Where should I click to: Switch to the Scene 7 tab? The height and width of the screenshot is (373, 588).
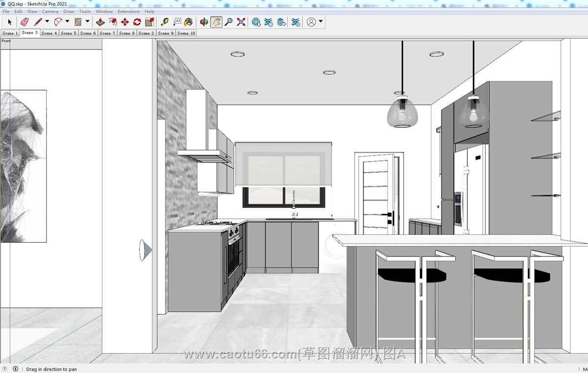pos(107,33)
